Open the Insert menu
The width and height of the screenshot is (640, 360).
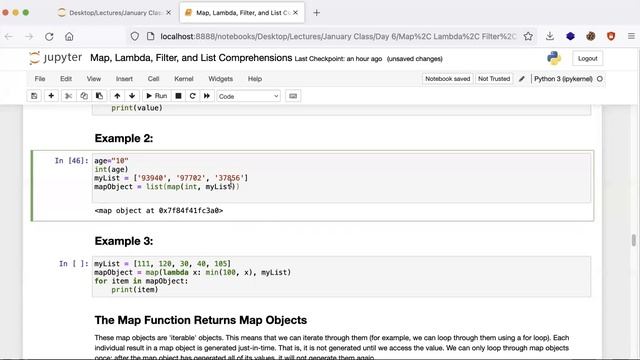(x=124, y=79)
